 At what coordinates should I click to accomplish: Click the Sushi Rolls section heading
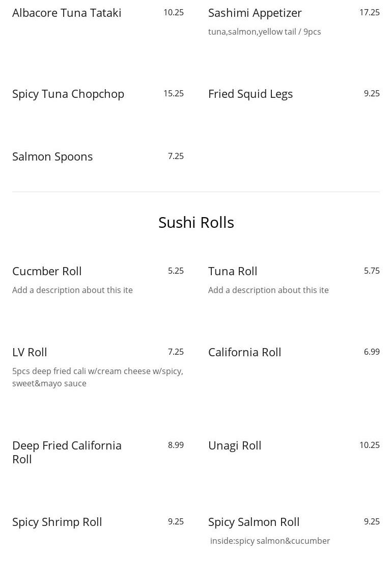196,222
